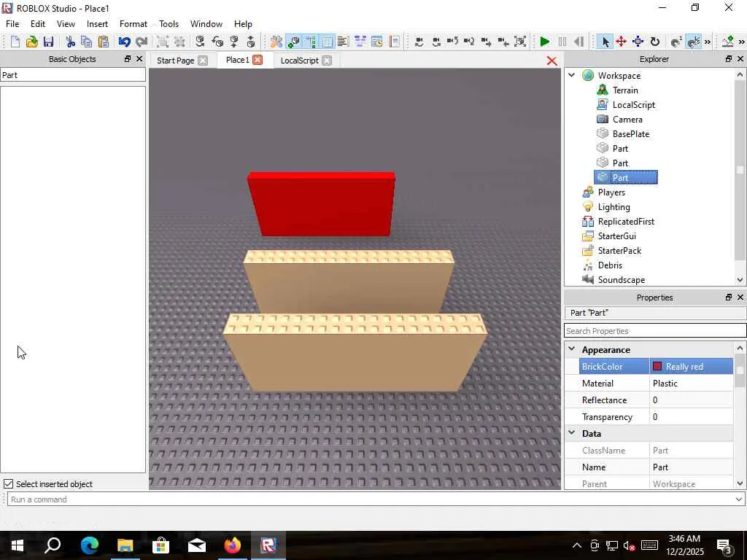
Task: Open Firefox from the taskbar
Action: coord(233,545)
